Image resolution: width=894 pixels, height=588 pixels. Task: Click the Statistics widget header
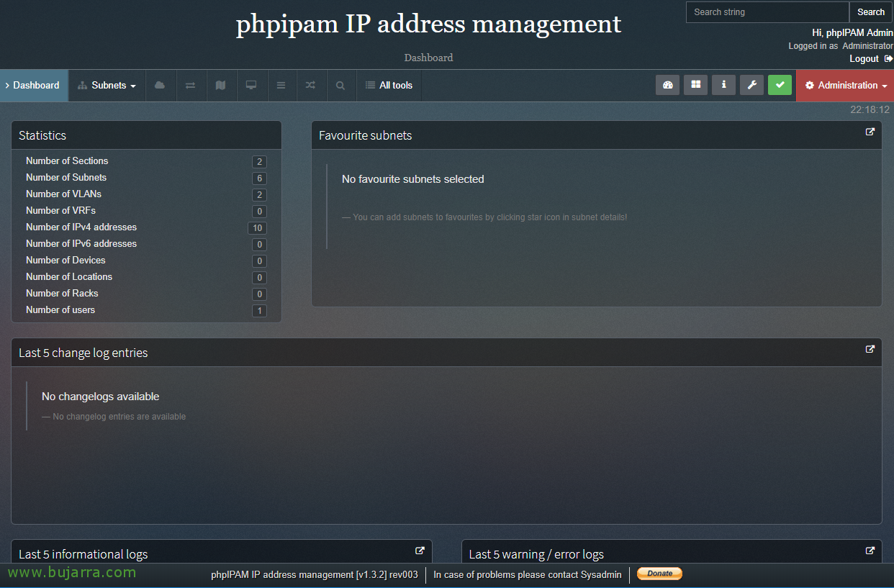(146, 135)
